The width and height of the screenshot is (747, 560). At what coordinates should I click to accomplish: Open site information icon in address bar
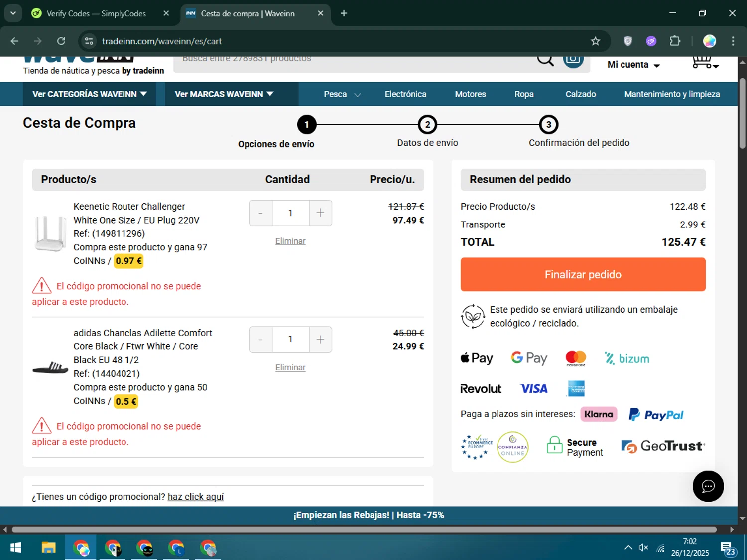pyautogui.click(x=89, y=41)
